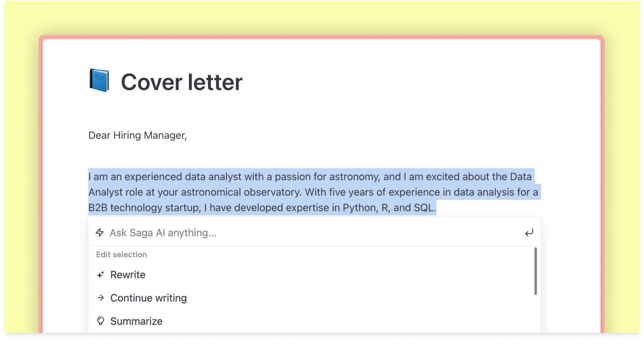This screenshot has height=340, width=644.
Task: Place cursor in Dear Hiring Manager line
Action: coord(138,135)
